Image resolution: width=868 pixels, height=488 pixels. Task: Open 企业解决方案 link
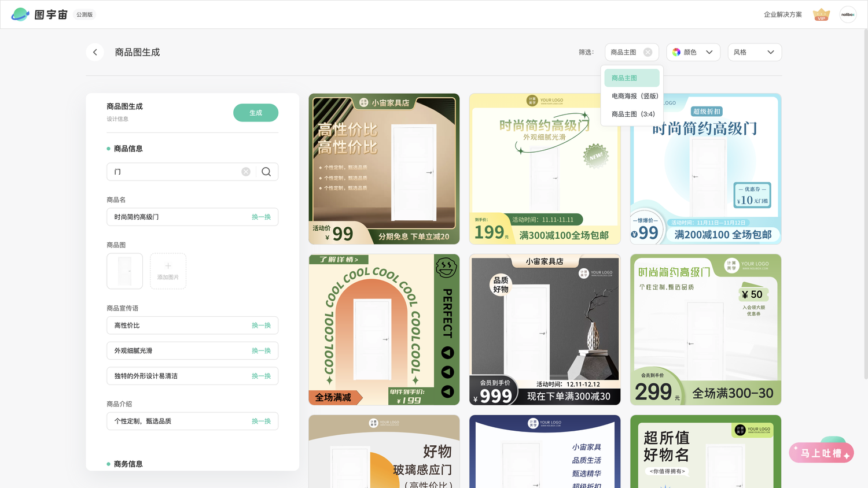click(783, 14)
